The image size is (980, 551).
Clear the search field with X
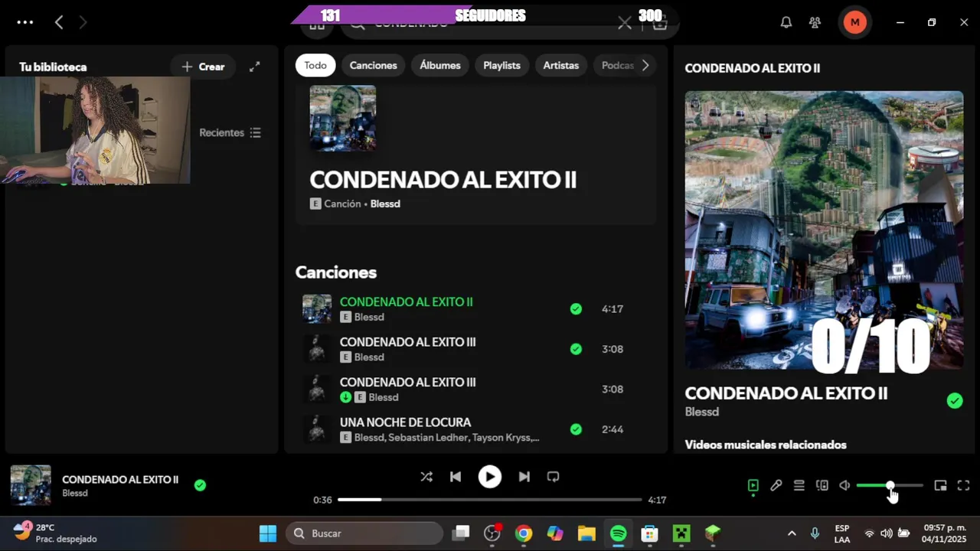[625, 23]
